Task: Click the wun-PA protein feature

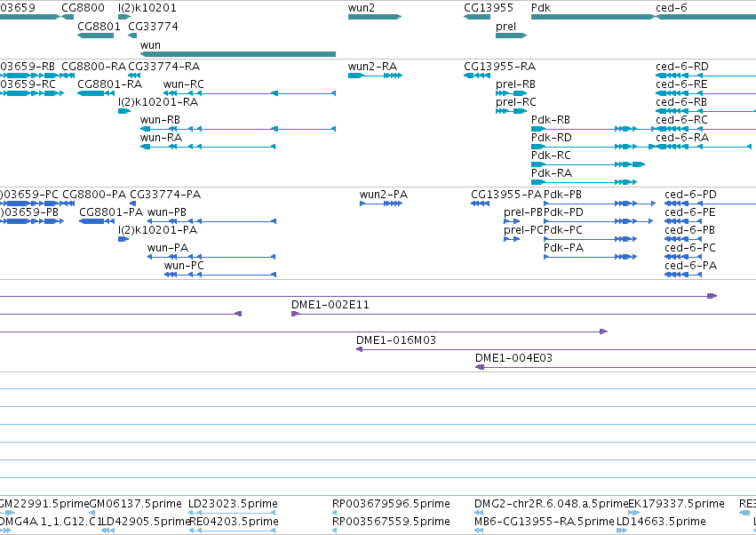Action: click(x=211, y=257)
